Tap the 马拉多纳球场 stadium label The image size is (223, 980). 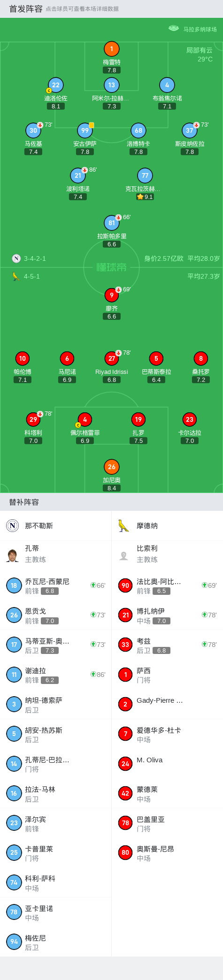[200, 29]
